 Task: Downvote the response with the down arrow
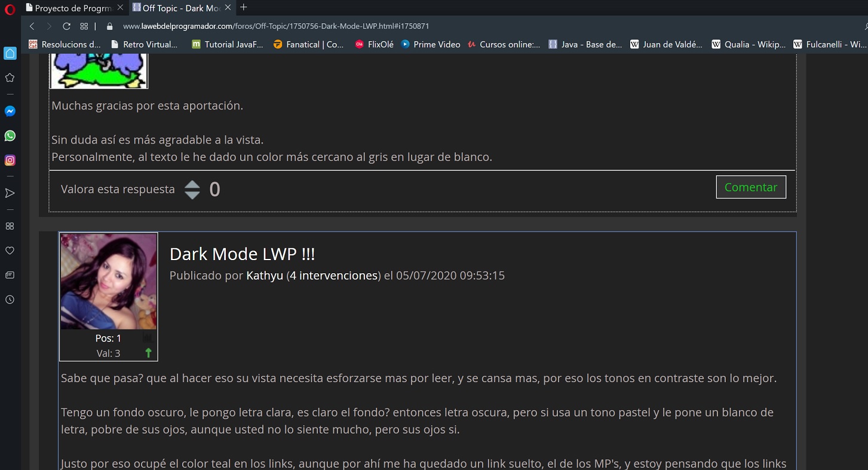click(192, 195)
